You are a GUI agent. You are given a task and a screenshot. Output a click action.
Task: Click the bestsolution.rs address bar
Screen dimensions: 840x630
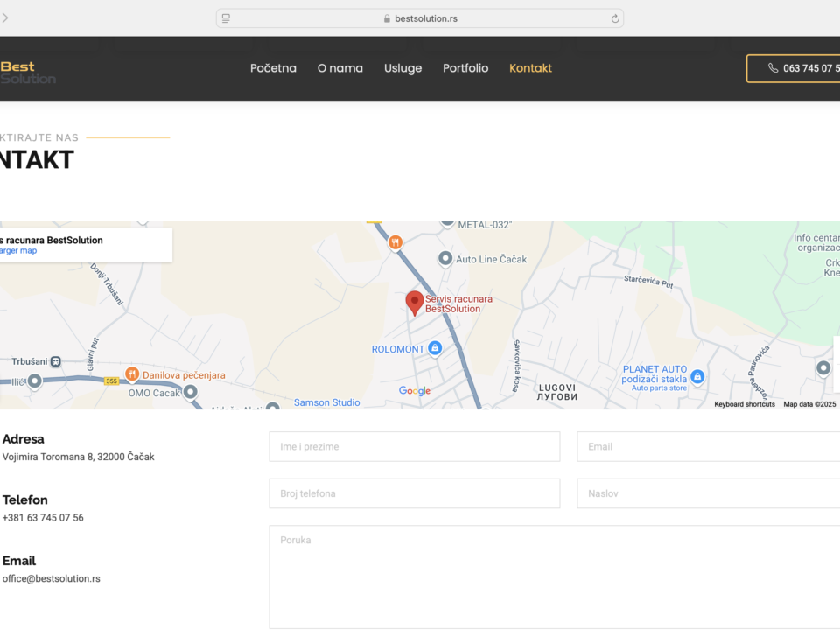(x=420, y=18)
